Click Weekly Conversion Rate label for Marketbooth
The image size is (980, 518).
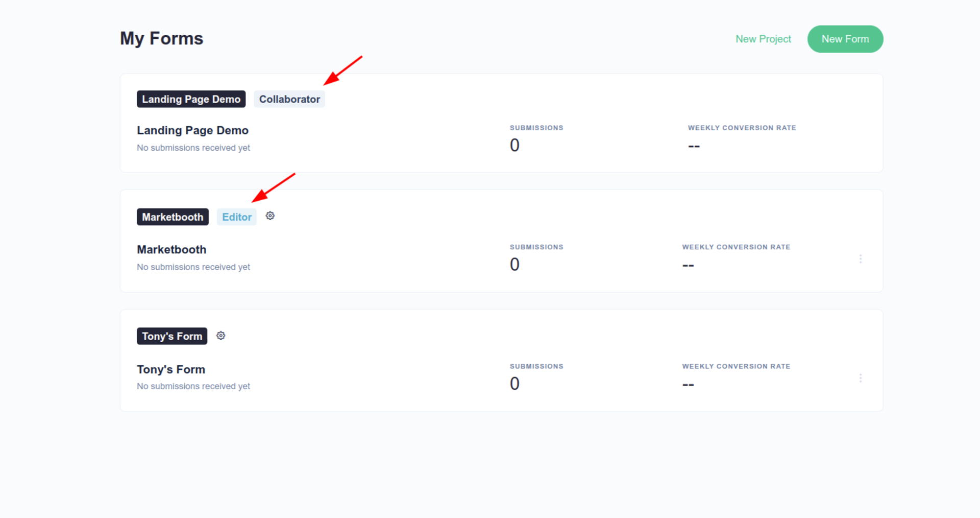click(x=736, y=247)
